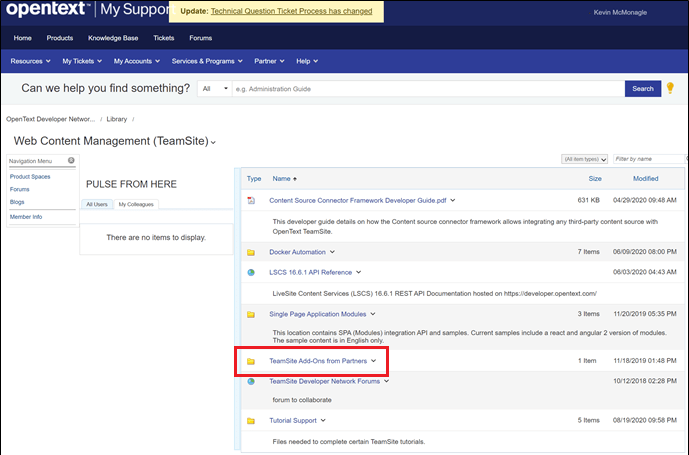This screenshot has width=689, height=455.
Task: Click the main search input field
Action: coord(428,89)
